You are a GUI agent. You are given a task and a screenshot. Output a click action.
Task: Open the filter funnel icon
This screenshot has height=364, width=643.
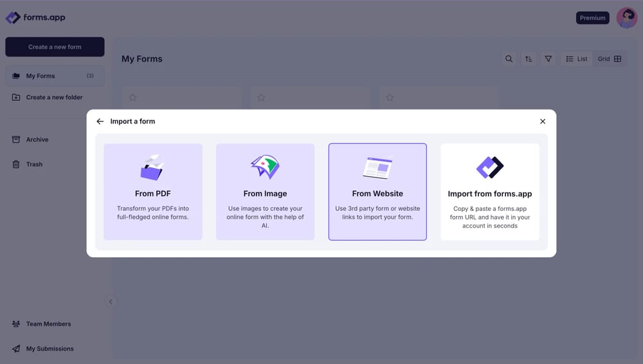pos(548,59)
